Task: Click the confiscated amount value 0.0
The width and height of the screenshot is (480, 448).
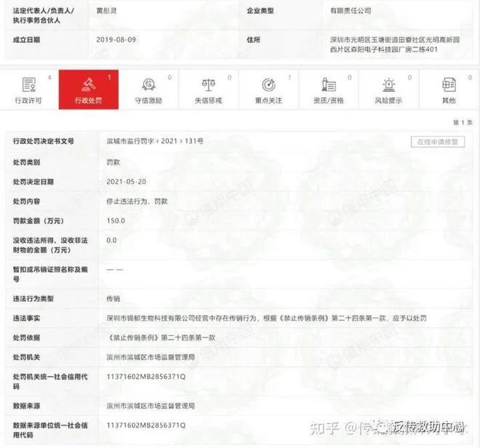Action: 111,241
